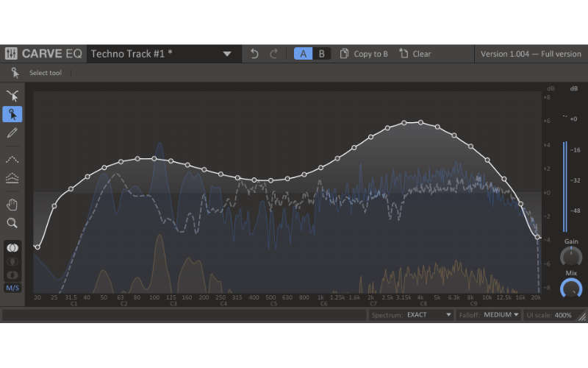The height and width of the screenshot is (368, 588).
Task: Select the EQ node at 20k
Action: tap(537, 237)
